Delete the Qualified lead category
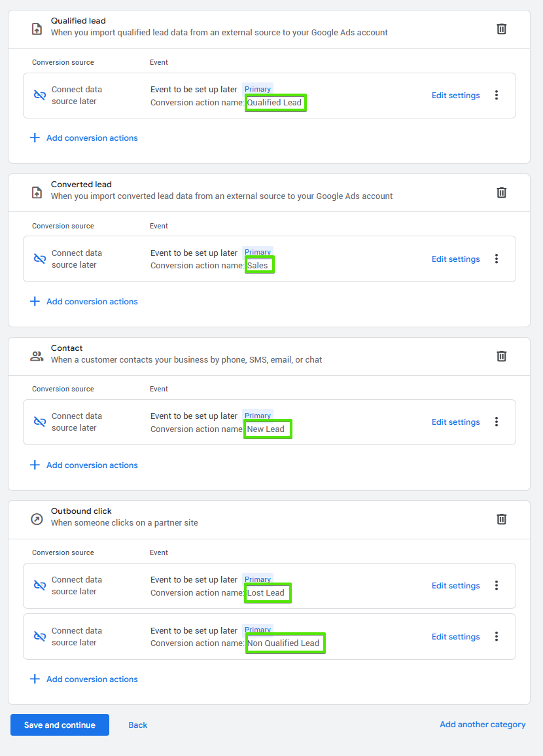The image size is (543, 756). tap(501, 29)
